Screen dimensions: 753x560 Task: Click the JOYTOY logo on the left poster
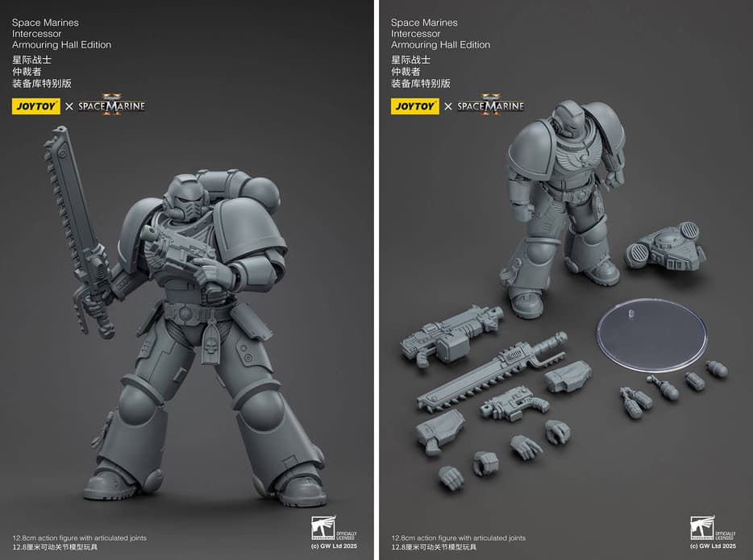point(36,106)
